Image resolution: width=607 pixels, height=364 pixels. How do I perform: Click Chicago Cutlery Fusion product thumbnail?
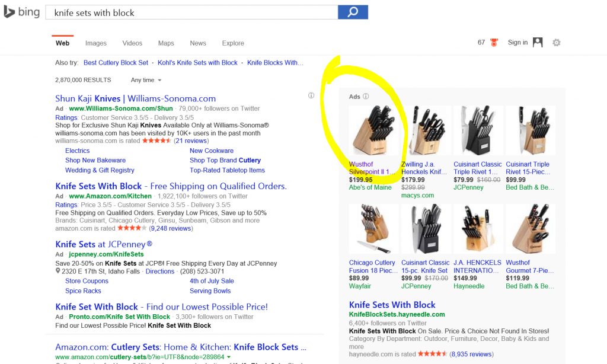coord(373,229)
